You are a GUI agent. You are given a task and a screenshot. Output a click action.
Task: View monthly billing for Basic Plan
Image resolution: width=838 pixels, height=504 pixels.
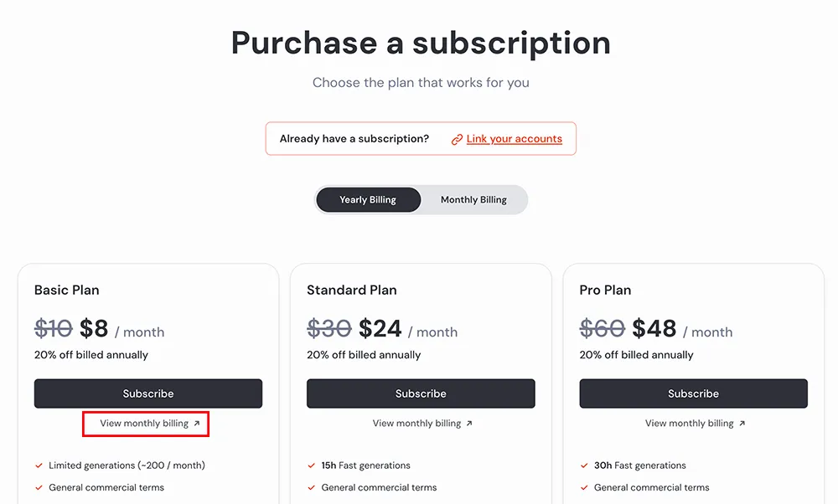click(144, 424)
